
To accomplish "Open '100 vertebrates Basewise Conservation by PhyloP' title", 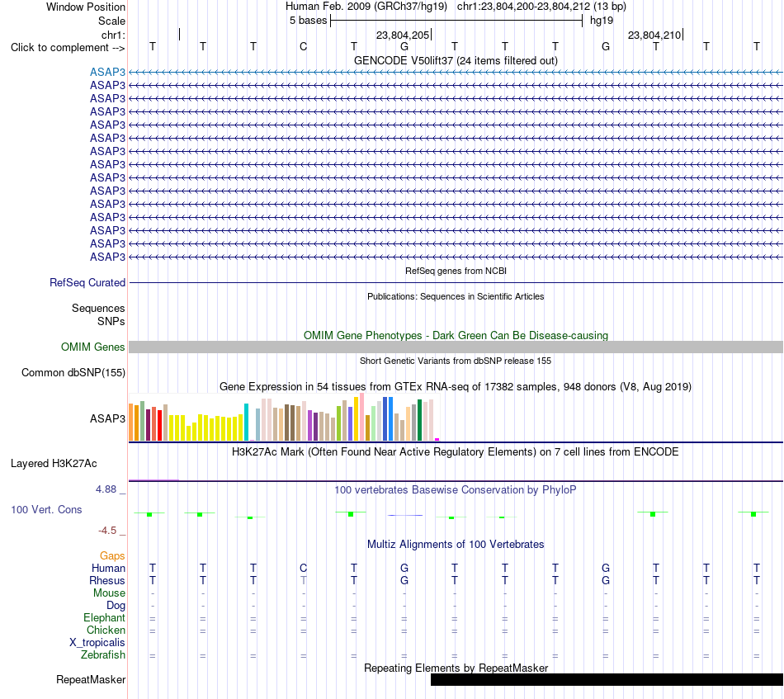I will (x=456, y=490).
